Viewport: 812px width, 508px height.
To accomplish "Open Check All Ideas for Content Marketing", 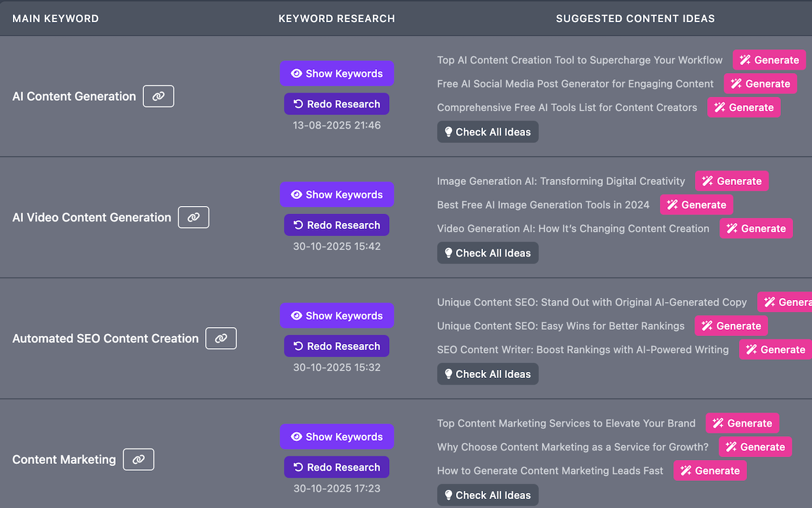I will tap(487, 495).
